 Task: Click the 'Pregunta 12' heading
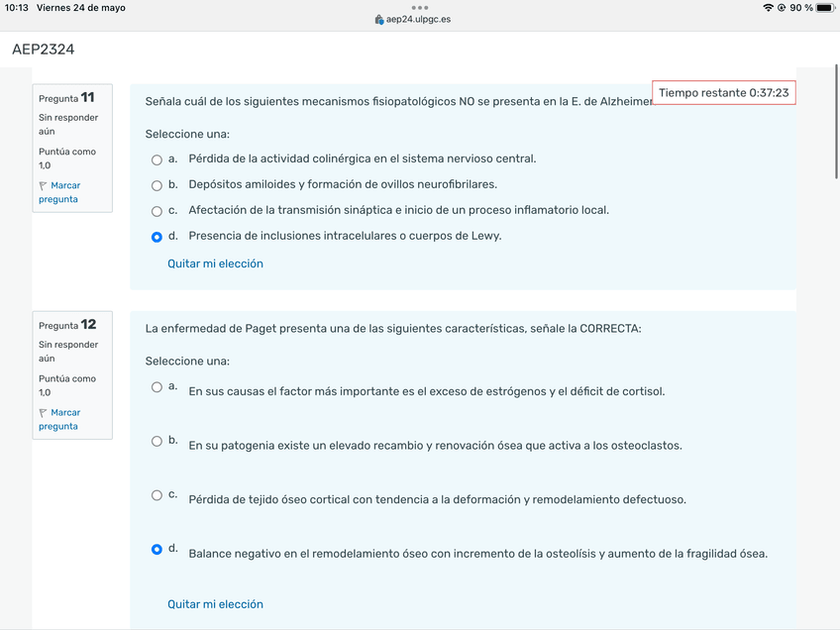pyautogui.click(x=67, y=325)
